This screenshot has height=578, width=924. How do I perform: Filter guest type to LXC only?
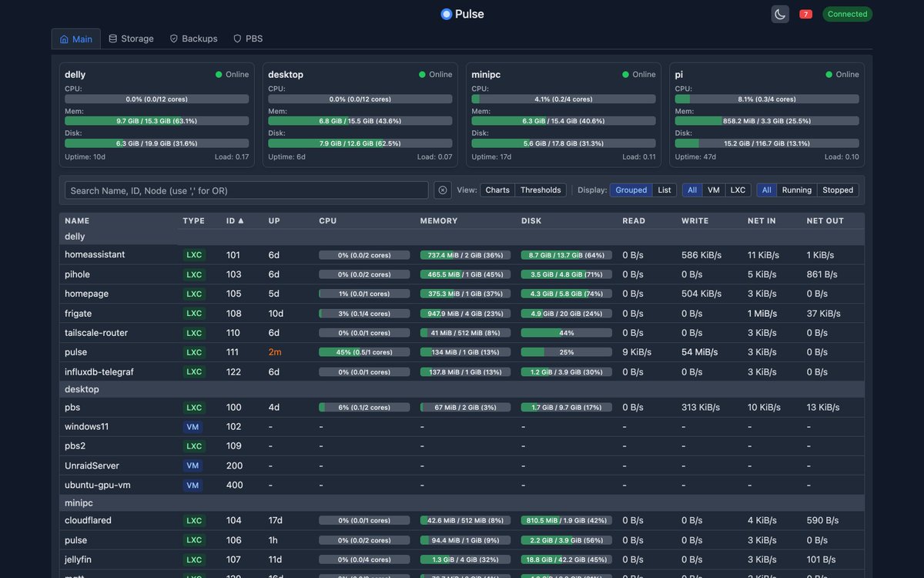[738, 190]
